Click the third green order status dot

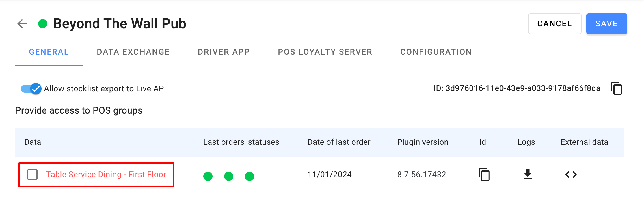pyautogui.click(x=250, y=176)
